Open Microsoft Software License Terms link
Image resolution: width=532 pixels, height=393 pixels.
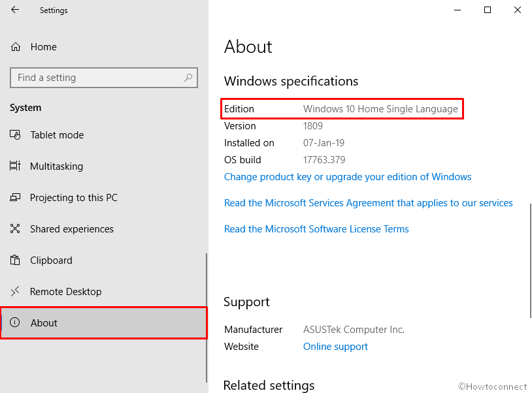pos(316,229)
